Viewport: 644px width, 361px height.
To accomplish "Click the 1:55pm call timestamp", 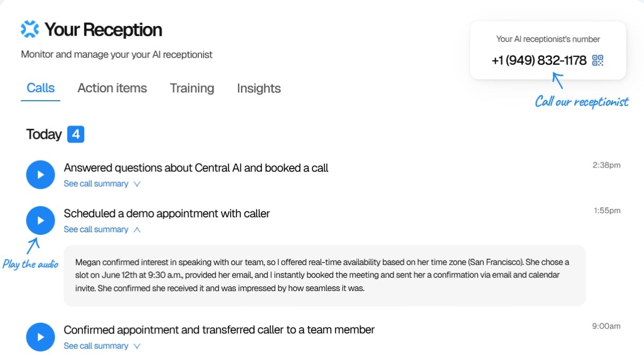I will 607,210.
